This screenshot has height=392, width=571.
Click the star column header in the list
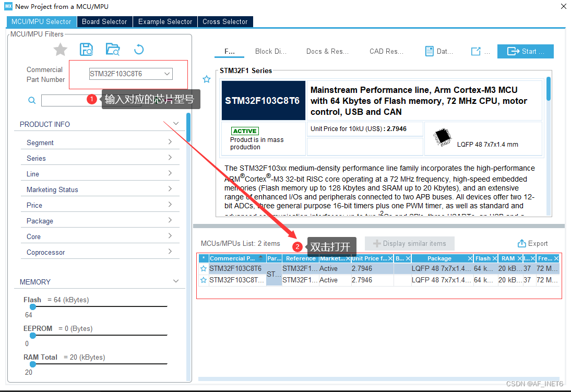pyautogui.click(x=204, y=258)
